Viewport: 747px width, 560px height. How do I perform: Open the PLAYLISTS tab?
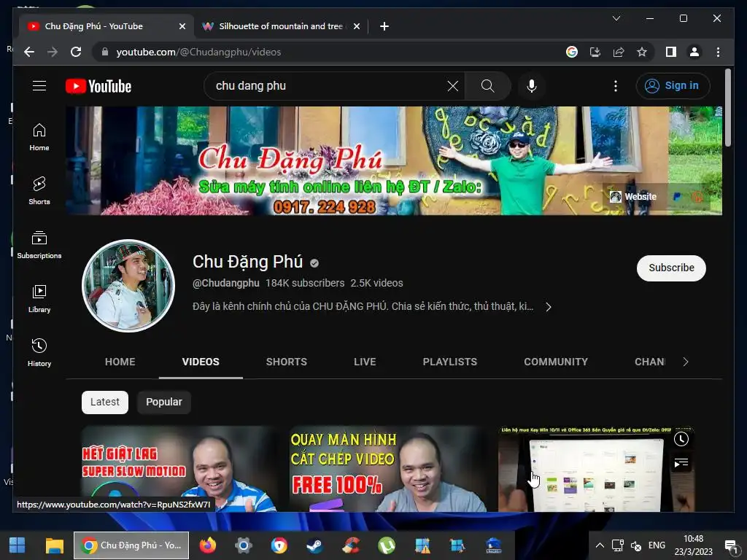pos(449,362)
